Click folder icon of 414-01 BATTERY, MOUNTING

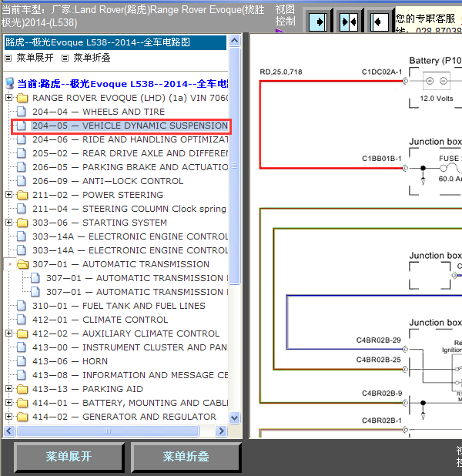pos(22,403)
